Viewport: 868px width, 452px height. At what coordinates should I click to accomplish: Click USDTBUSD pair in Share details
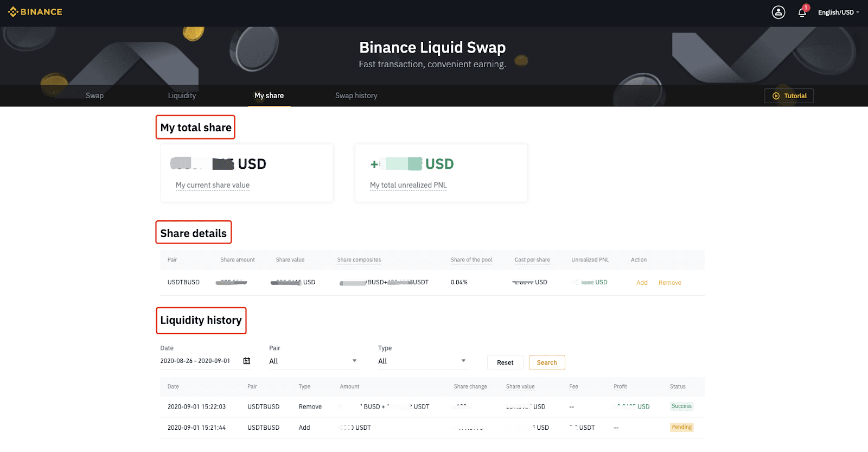[x=183, y=282]
